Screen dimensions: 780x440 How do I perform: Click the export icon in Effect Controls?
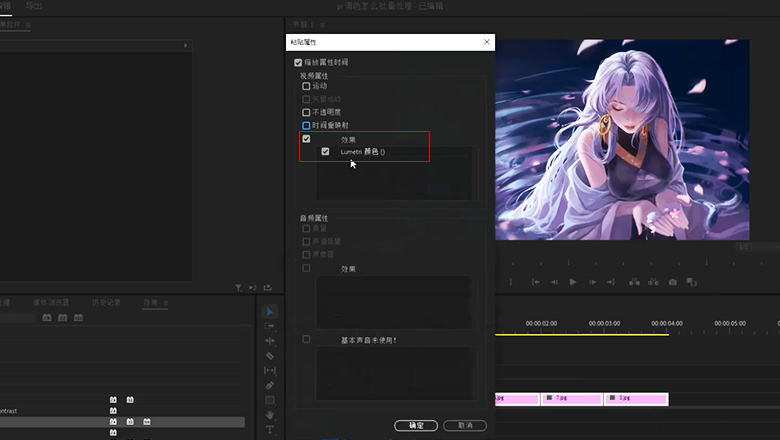pyautogui.click(x=268, y=288)
